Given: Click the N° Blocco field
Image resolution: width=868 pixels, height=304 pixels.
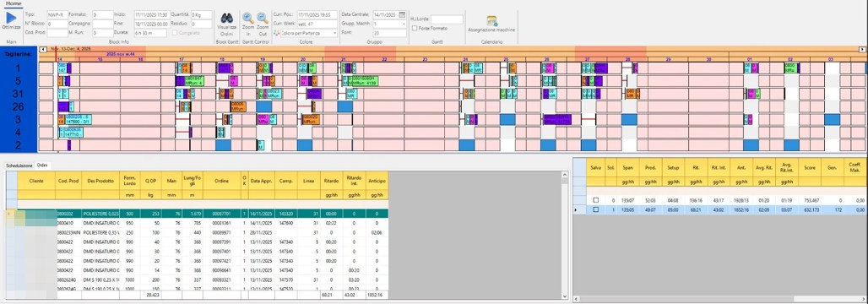Looking at the screenshot, I should tap(57, 24).
